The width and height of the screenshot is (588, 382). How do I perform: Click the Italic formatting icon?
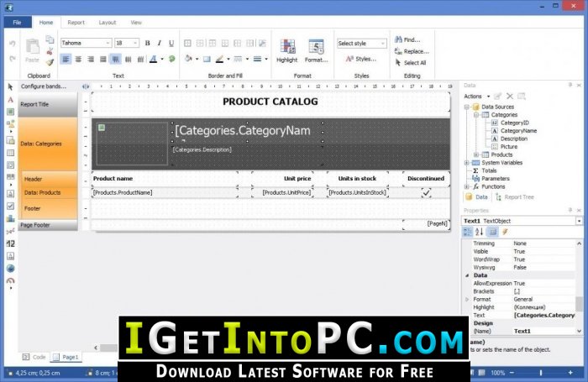tap(160, 43)
